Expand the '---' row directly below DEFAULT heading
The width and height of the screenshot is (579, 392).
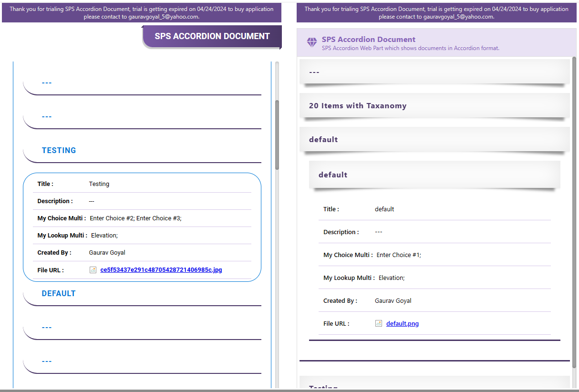point(142,328)
